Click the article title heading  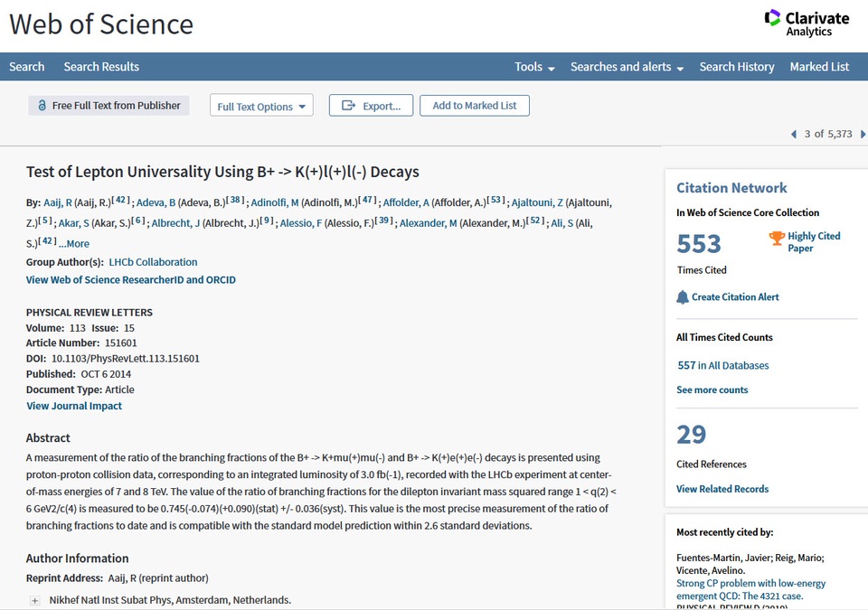coord(222,172)
